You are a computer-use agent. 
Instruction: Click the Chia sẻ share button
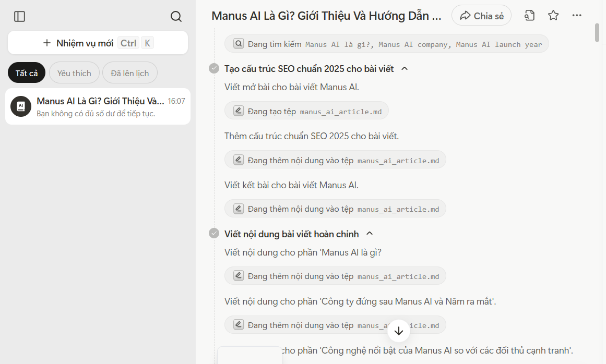tap(482, 16)
